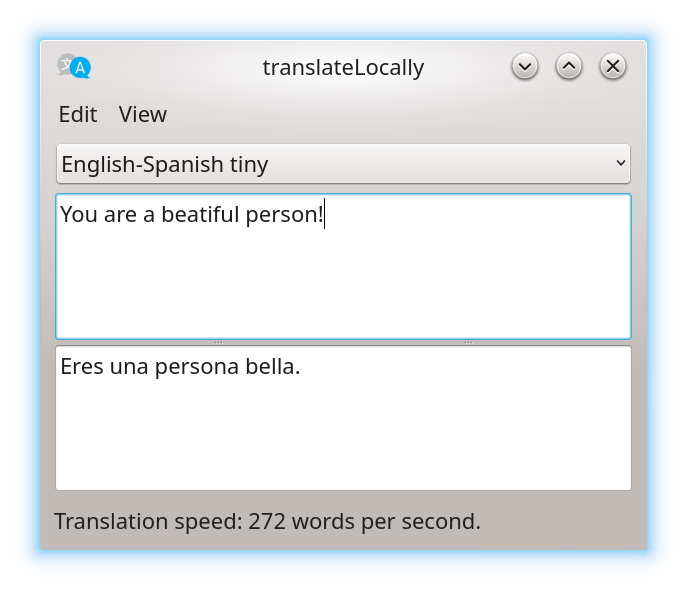Maximize the translateLocally window

point(569,67)
